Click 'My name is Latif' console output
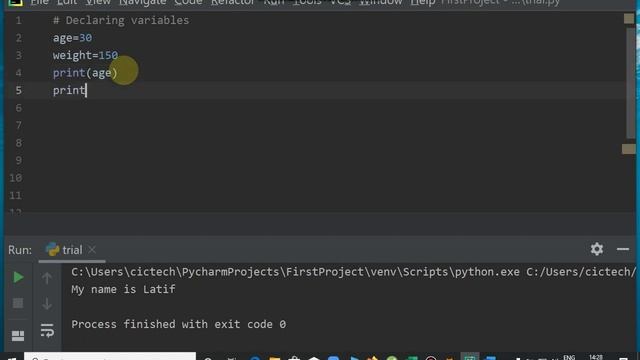 click(123, 289)
